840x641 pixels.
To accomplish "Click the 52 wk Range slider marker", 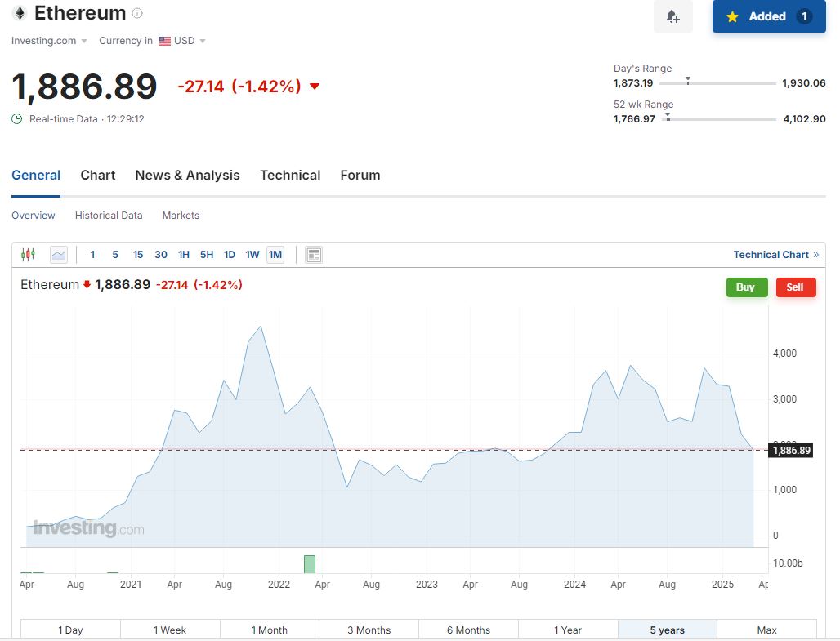I will click(x=668, y=116).
